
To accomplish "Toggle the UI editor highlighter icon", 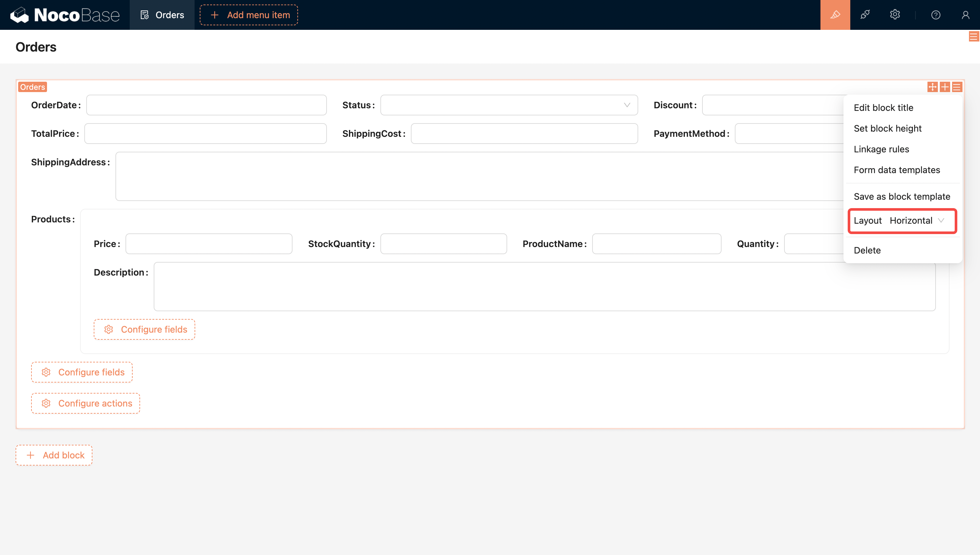I will coord(835,15).
